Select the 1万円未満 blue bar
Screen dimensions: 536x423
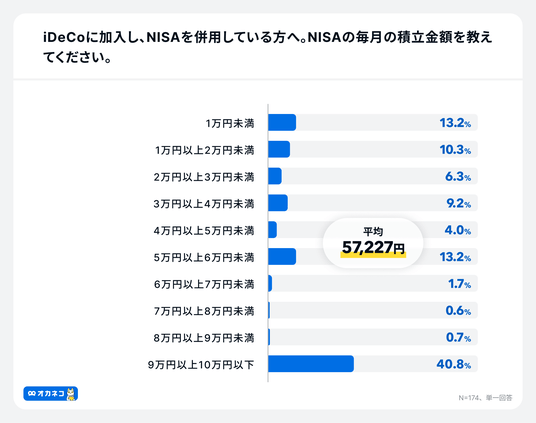[282, 122]
